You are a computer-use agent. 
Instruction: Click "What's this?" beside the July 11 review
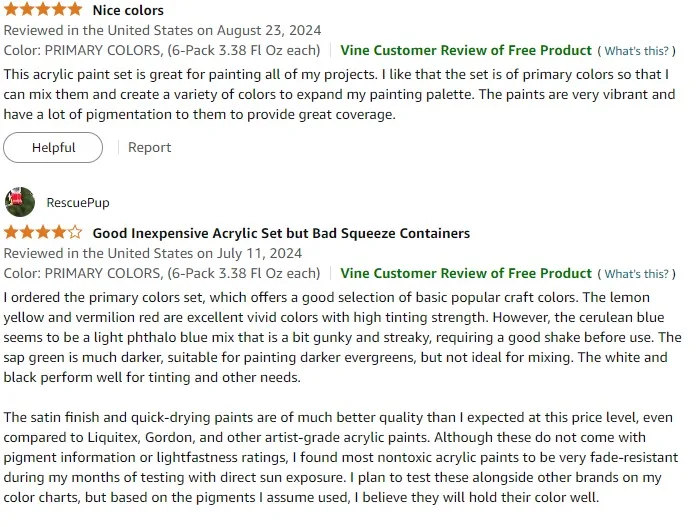coord(636,274)
